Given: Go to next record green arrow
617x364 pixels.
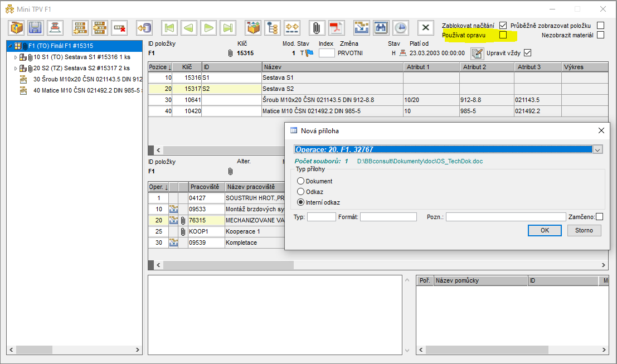Looking at the screenshot, I should point(208,28).
